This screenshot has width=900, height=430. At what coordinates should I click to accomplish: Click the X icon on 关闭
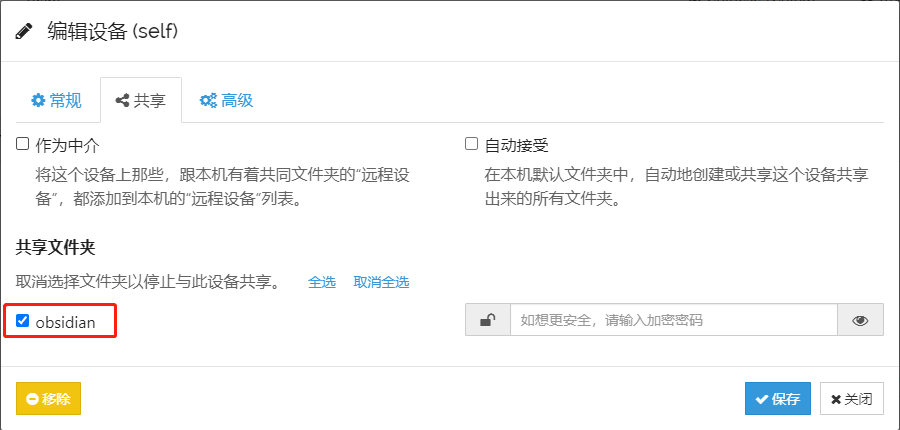835,398
